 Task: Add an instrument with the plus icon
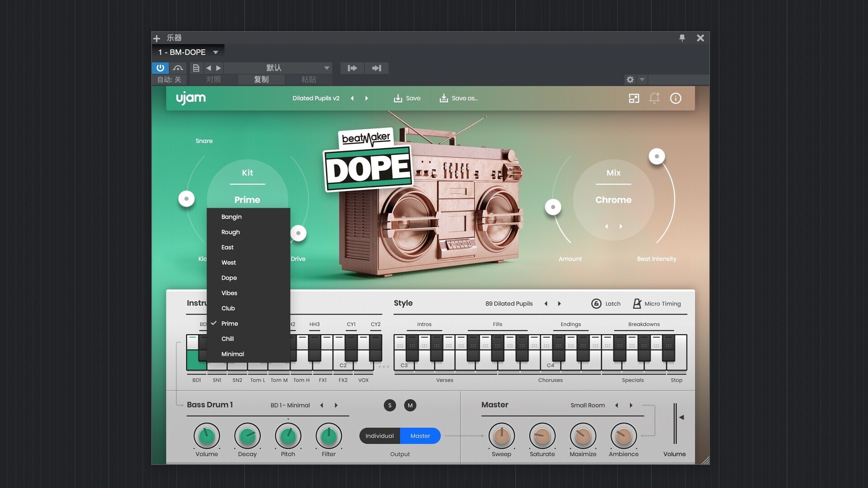click(157, 38)
